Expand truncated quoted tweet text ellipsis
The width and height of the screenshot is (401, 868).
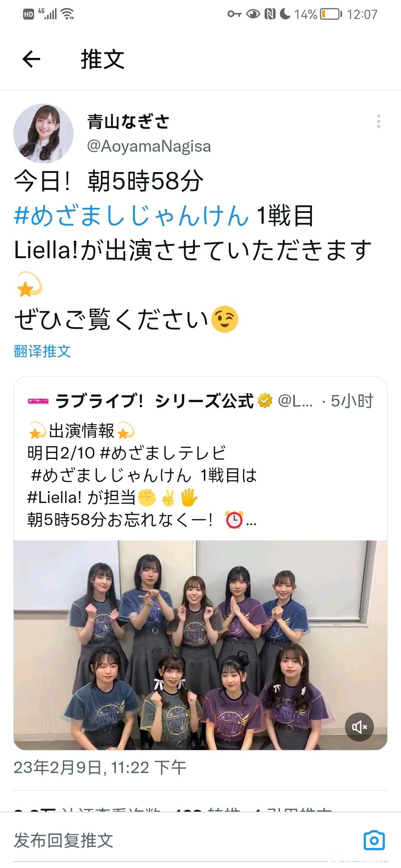pyautogui.click(x=251, y=520)
